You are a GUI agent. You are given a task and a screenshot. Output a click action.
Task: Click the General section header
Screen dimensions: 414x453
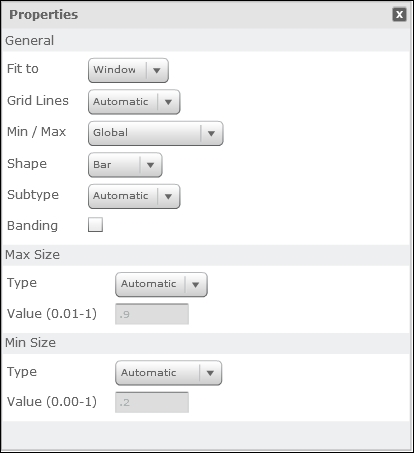click(206, 40)
